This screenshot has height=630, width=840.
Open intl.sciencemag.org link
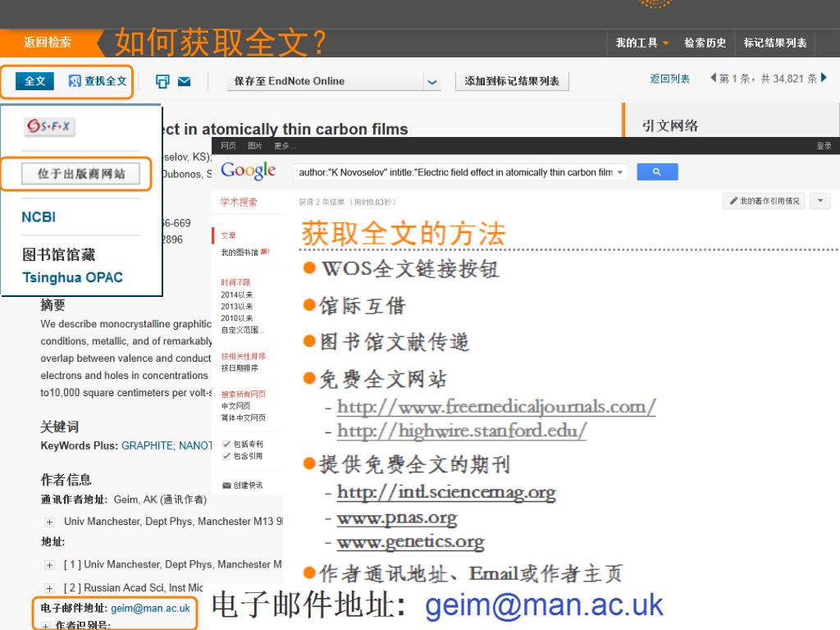tap(446, 492)
